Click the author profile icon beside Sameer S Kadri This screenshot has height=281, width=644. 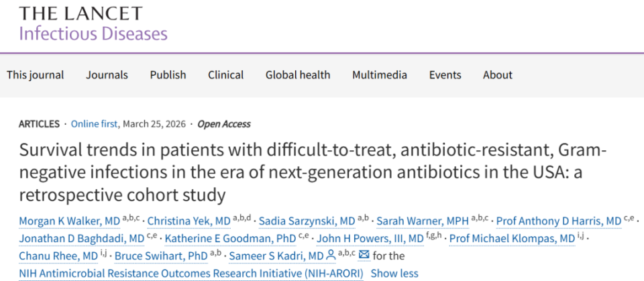pyautogui.click(x=329, y=256)
